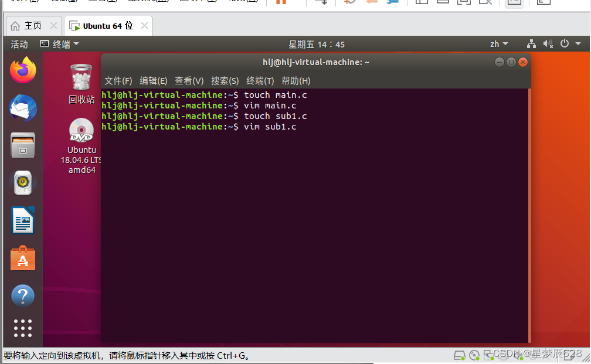591x364 pixels.
Task: Toggle the hard disk device in the status bar
Action: pyautogui.click(x=460, y=355)
